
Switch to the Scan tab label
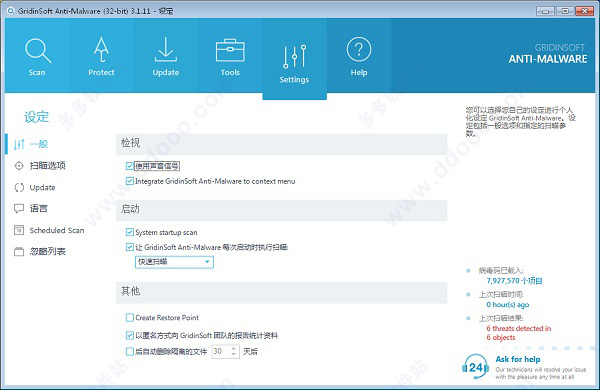pos(37,72)
